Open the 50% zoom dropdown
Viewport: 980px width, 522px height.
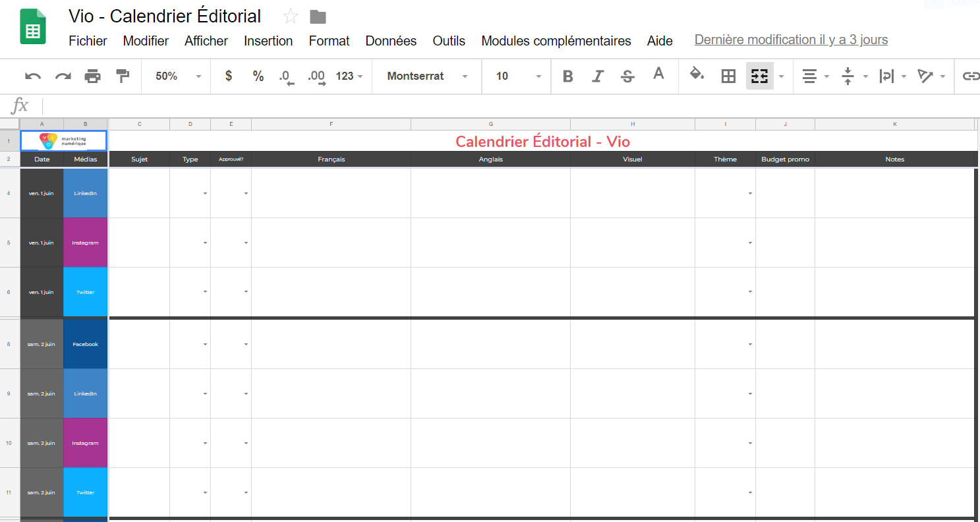pyautogui.click(x=178, y=76)
